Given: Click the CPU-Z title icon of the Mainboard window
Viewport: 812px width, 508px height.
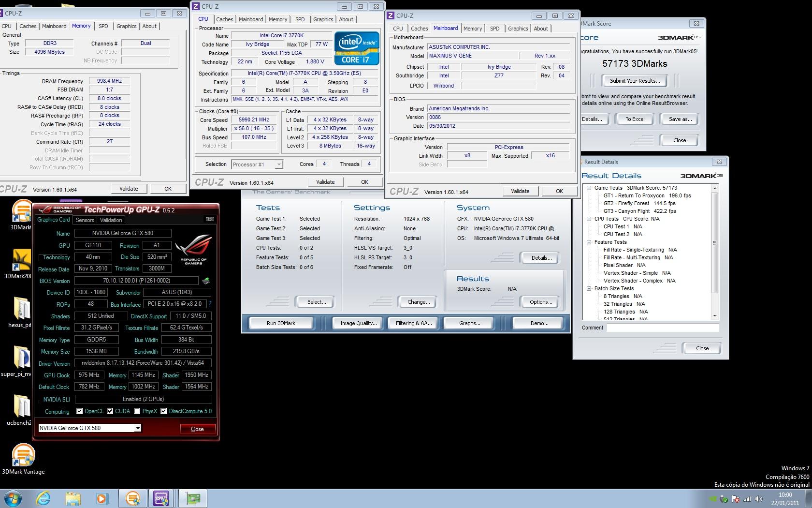Looking at the screenshot, I should point(391,15).
